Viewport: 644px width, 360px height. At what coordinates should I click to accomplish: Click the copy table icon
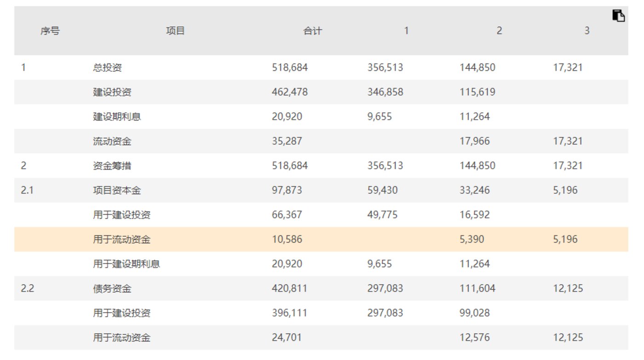click(618, 16)
